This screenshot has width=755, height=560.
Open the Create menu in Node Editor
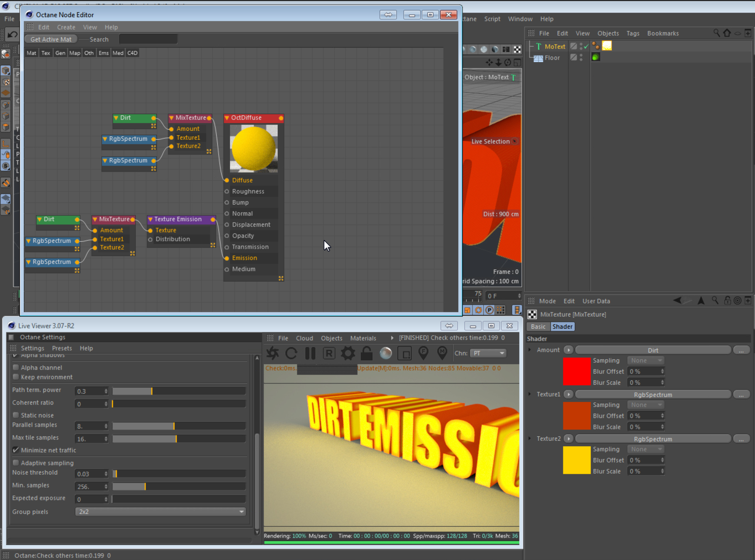pos(66,27)
